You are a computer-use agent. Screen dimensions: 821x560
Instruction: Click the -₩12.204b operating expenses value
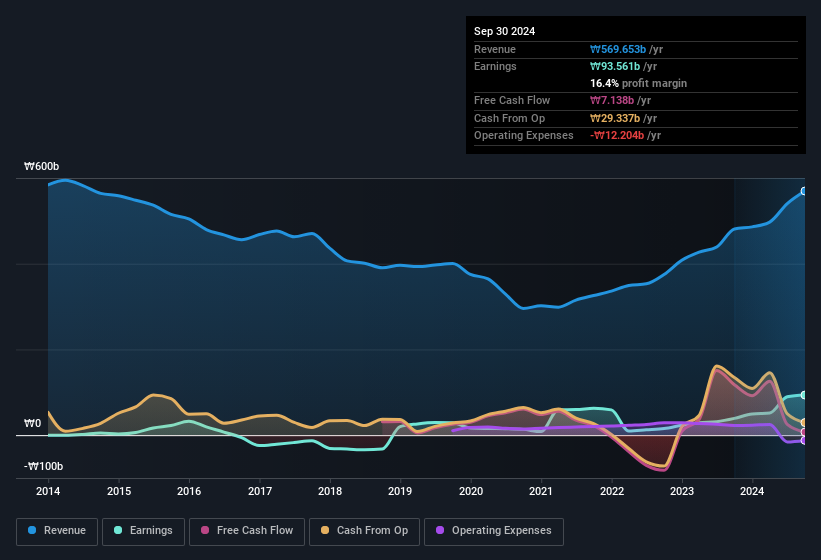pyautogui.click(x=617, y=136)
